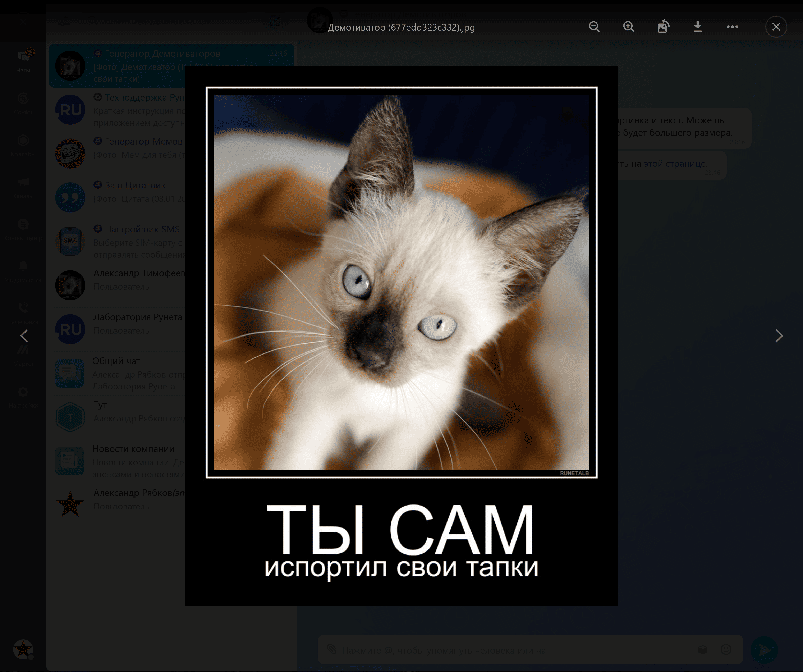Image resolution: width=803 pixels, height=672 pixels.
Task: Zoom out of the demotivator image
Action: click(594, 27)
